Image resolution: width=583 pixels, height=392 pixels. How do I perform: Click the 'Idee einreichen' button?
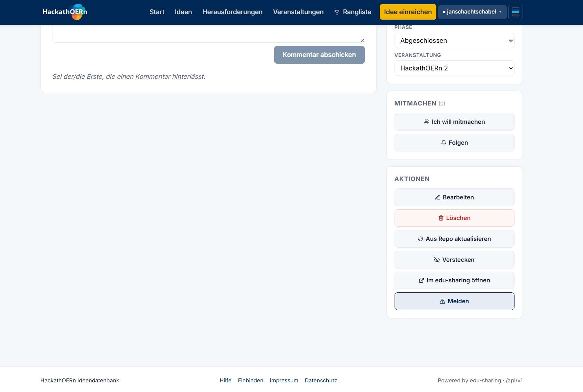[408, 12]
